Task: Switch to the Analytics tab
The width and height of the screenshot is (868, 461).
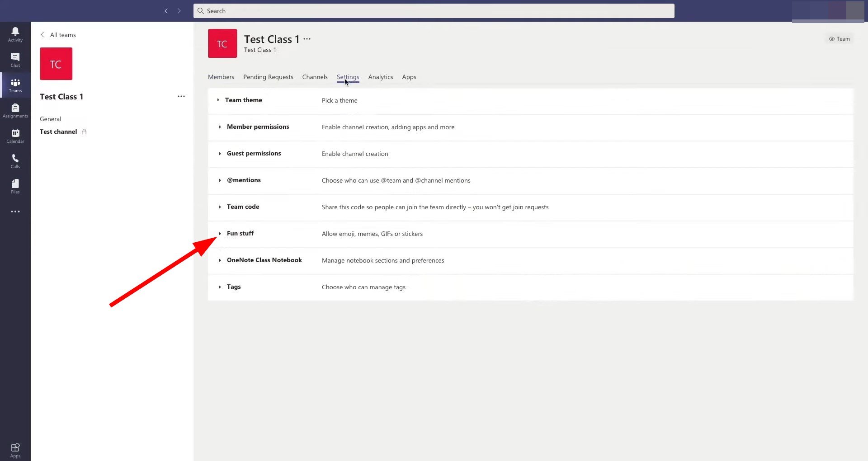Action: point(381,77)
